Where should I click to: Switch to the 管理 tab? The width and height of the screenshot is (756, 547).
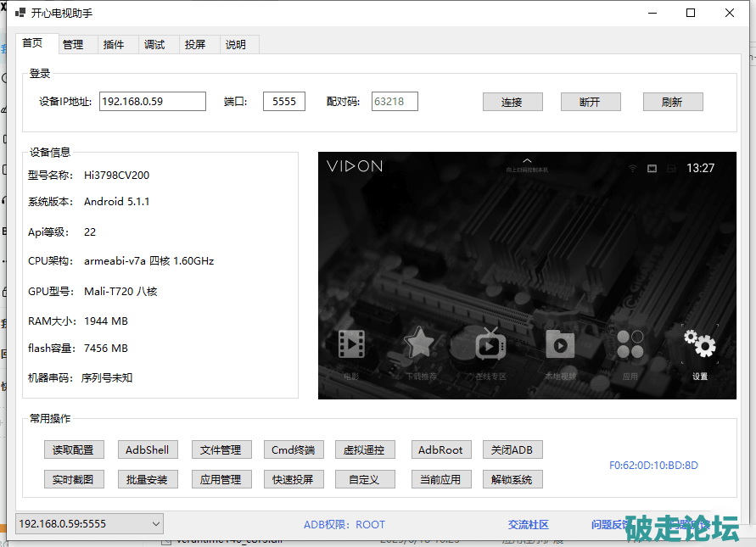[73, 45]
